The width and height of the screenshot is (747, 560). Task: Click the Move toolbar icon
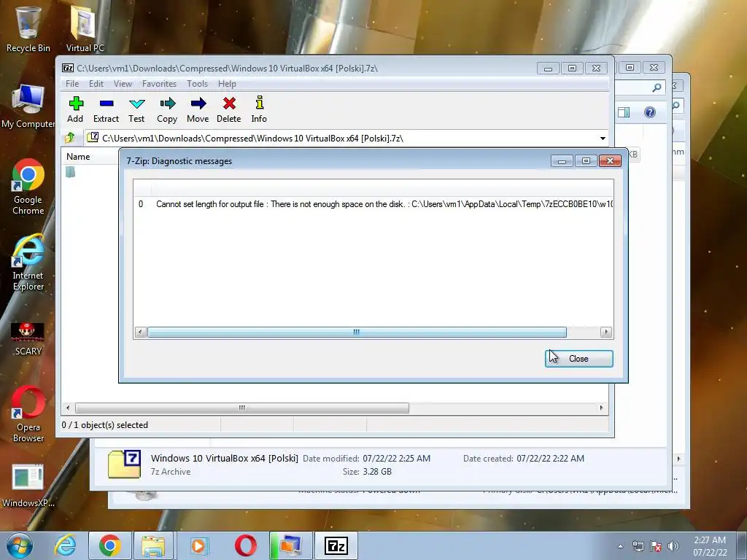[198, 110]
